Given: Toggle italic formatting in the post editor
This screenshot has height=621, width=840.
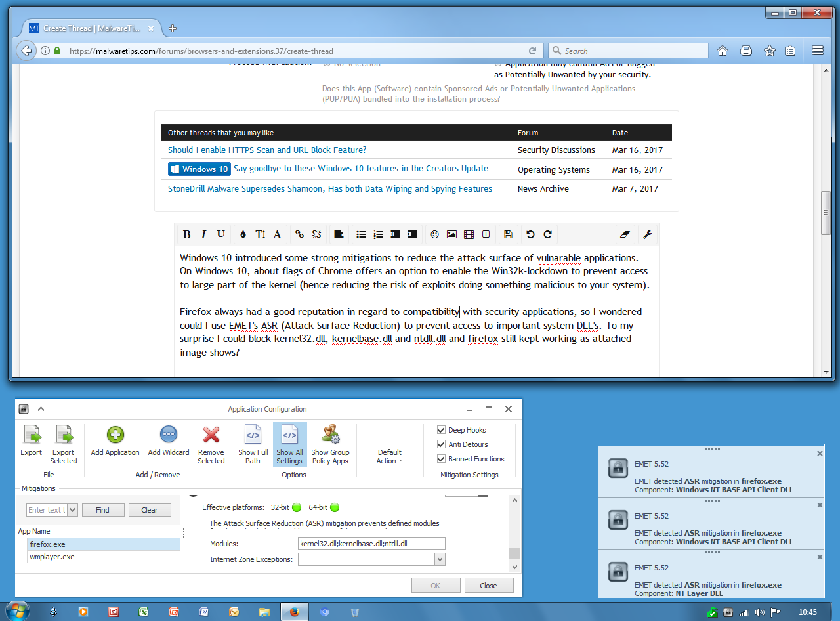Looking at the screenshot, I should 203,234.
